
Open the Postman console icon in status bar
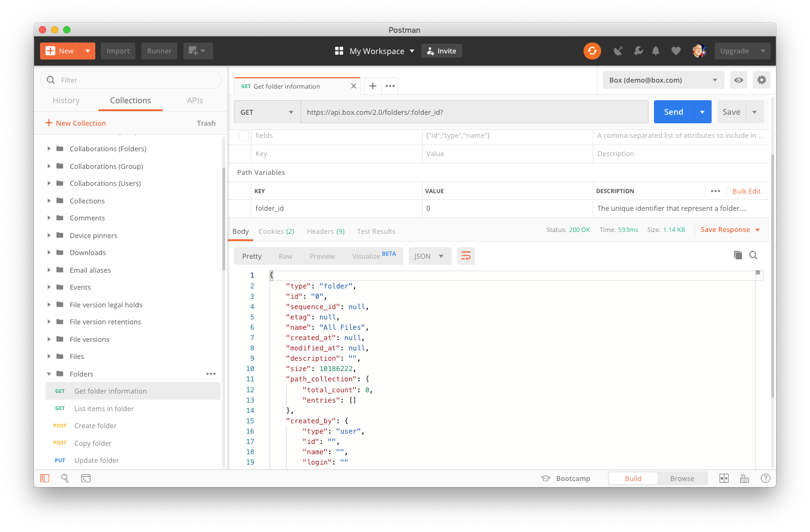point(86,478)
